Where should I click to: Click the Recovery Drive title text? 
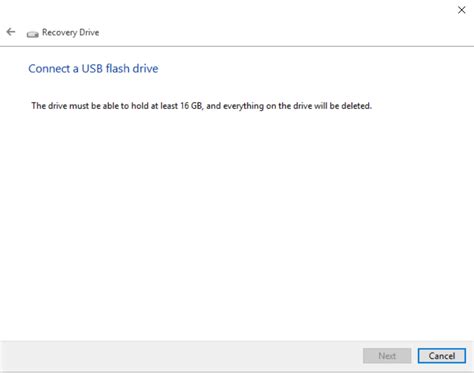pyautogui.click(x=70, y=33)
